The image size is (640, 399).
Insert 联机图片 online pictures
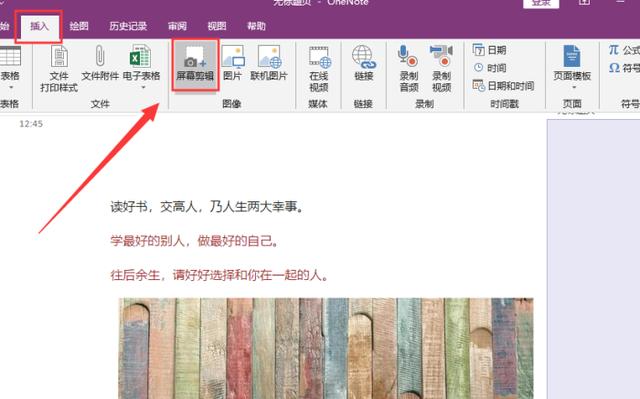click(x=269, y=63)
